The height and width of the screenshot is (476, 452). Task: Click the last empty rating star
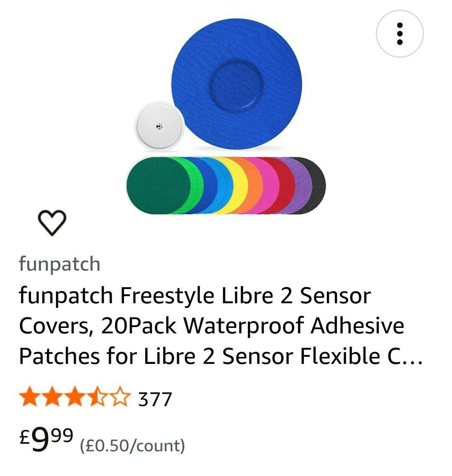point(120,397)
